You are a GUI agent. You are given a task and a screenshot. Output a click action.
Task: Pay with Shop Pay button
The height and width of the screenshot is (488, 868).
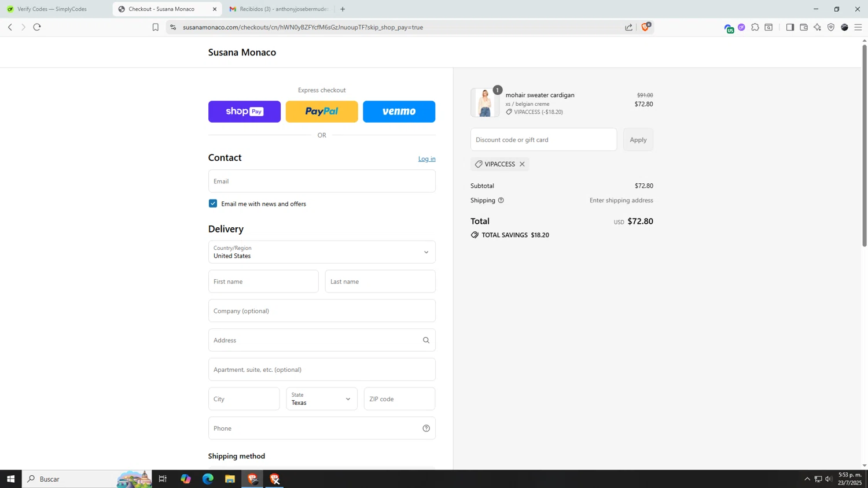244,112
